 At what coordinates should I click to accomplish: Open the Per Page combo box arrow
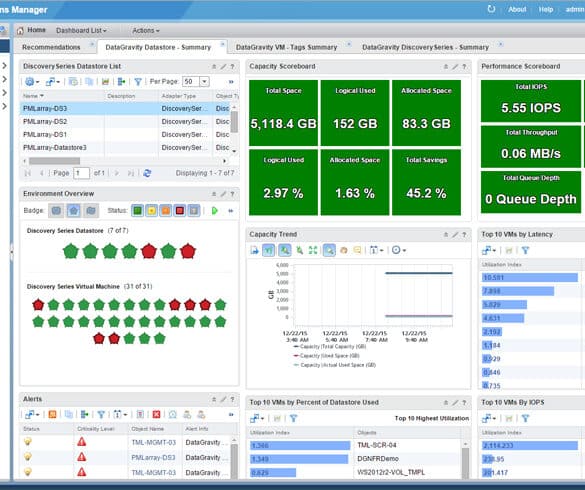pos(204,81)
